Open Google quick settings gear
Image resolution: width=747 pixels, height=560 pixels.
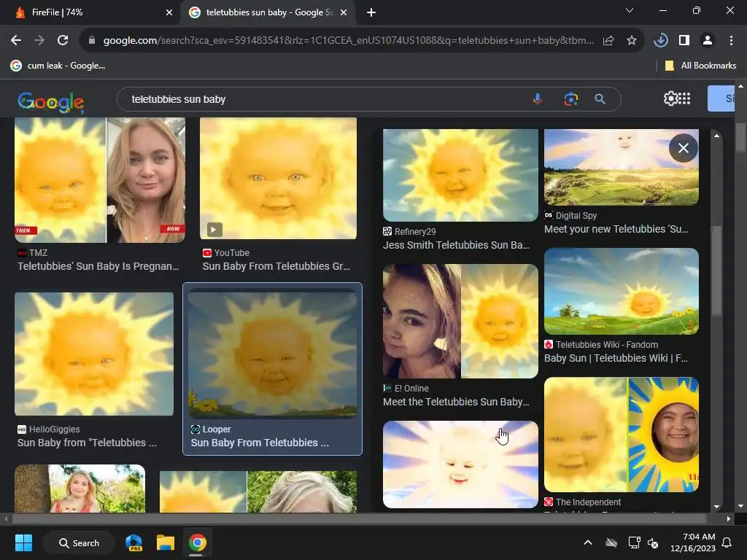670,98
